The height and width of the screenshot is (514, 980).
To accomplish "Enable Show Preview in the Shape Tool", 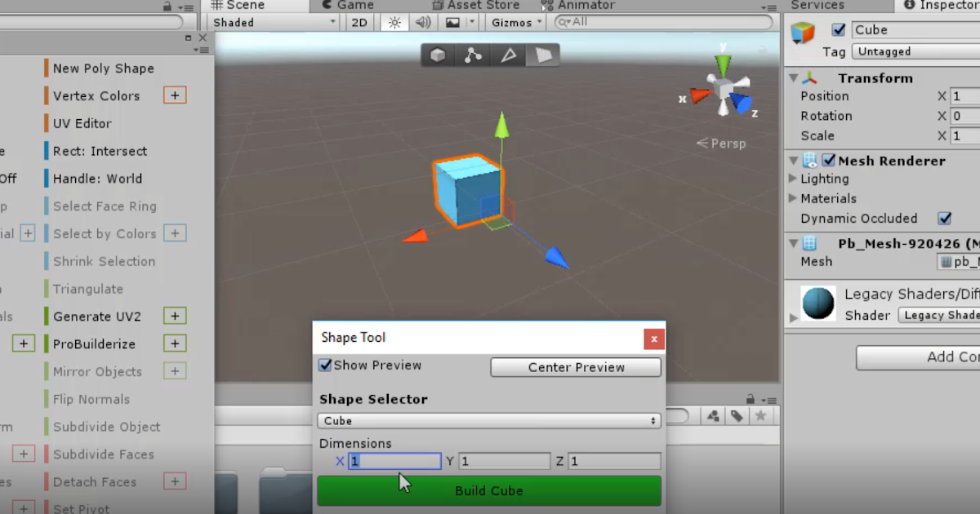I will [326, 366].
